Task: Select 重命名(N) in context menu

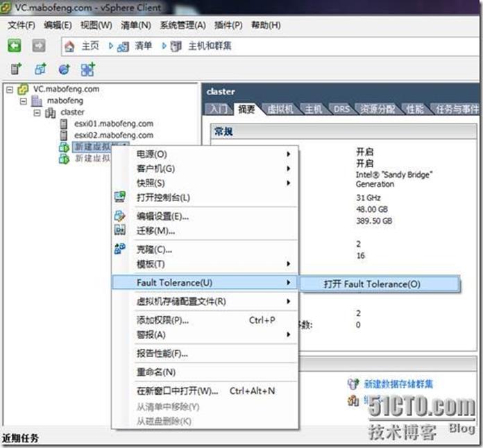Action: click(x=205, y=372)
